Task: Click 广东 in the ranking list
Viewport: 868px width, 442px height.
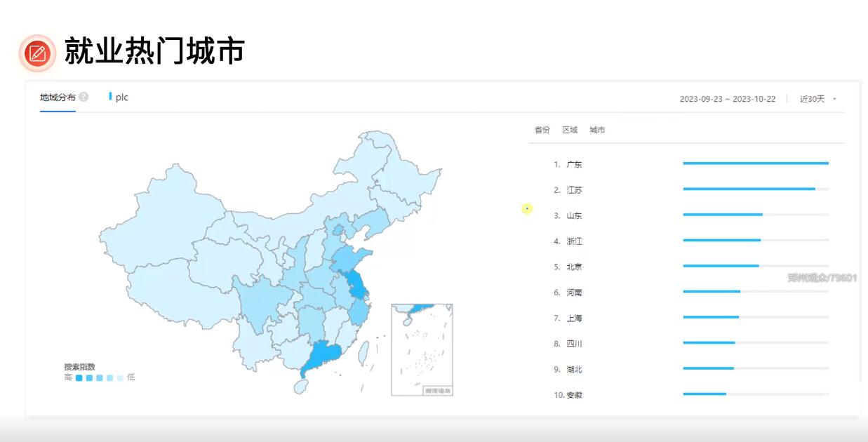Action: point(574,165)
